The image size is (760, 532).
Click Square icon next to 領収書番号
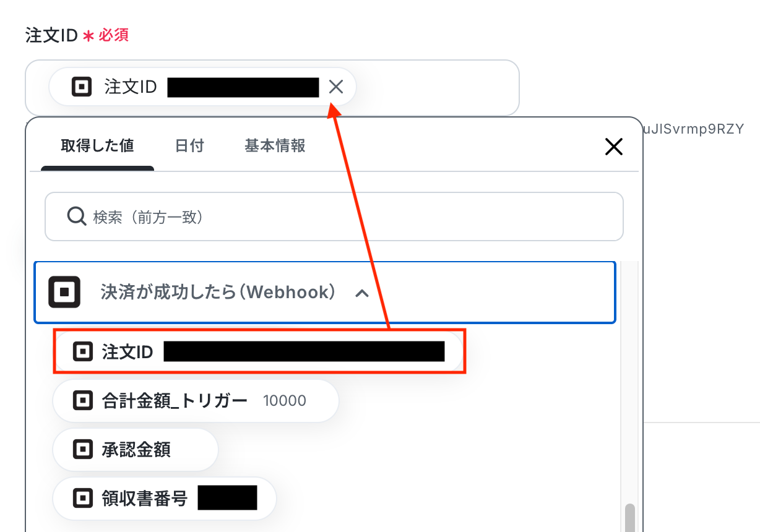coord(82,499)
